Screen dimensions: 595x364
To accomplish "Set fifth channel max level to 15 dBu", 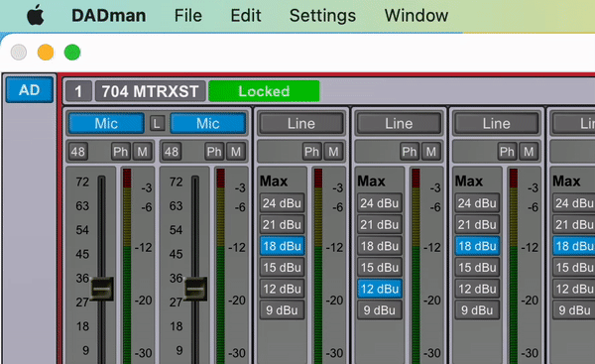I will click(477, 267).
